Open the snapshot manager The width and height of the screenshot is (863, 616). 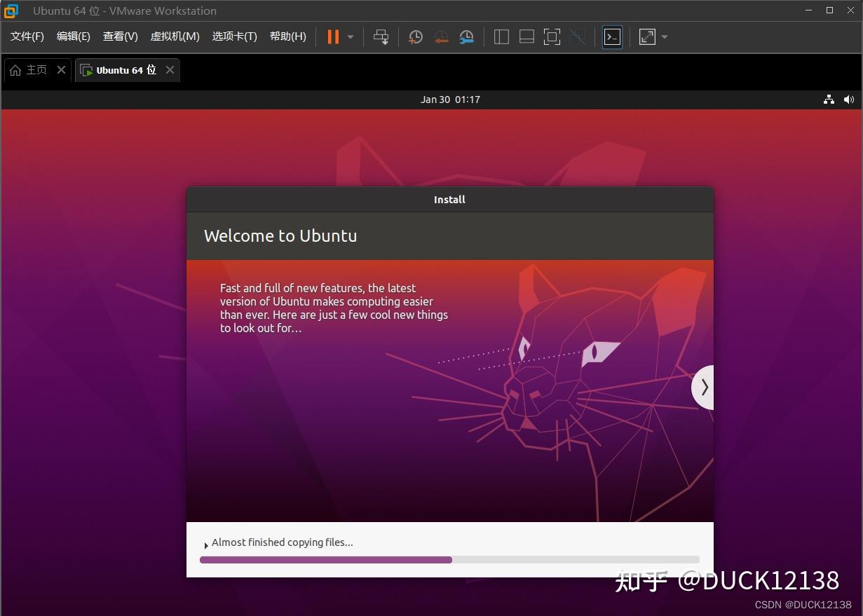coord(466,36)
